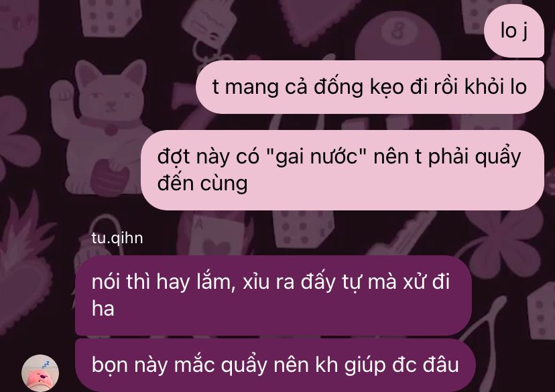Select the "nói thì hay lắm" message

point(273,296)
